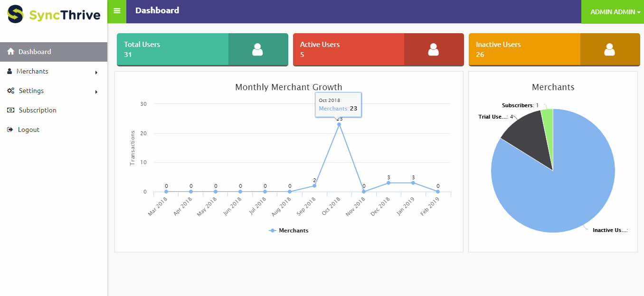
Task: Click the hamburger menu toggle icon
Action: (117, 11)
